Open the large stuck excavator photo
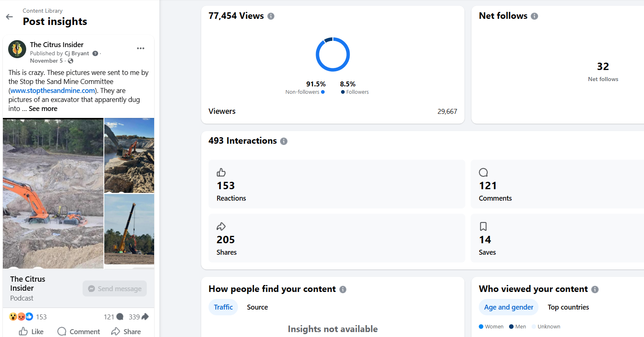The width and height of the screenshot is (644, 337). tap(53, 193)
